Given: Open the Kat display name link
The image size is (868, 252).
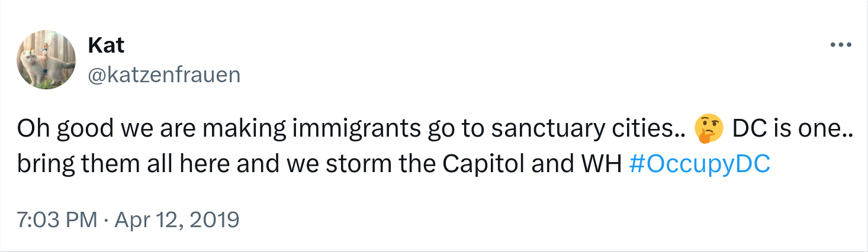Looking at the screenshot, I should pos(106,45).
